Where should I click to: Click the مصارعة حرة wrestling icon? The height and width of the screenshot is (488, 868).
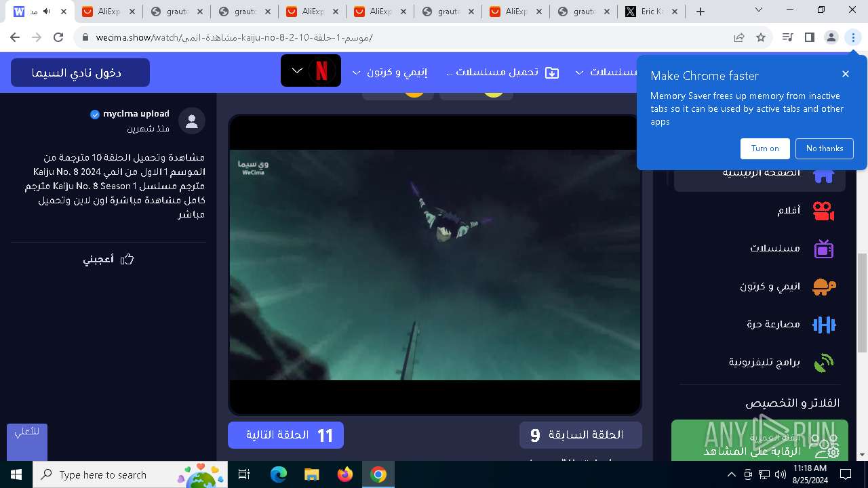[x=824, y=325]
